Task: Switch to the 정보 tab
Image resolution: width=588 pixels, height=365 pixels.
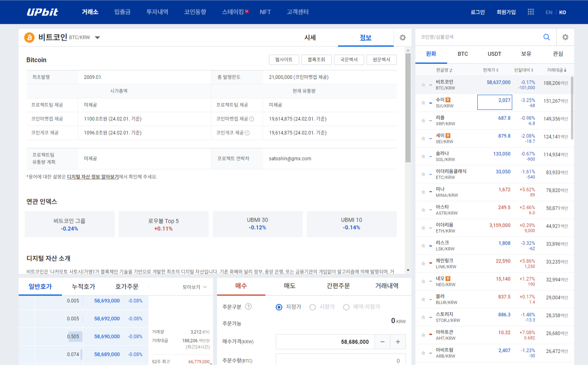Action: [x=365, y=38]
